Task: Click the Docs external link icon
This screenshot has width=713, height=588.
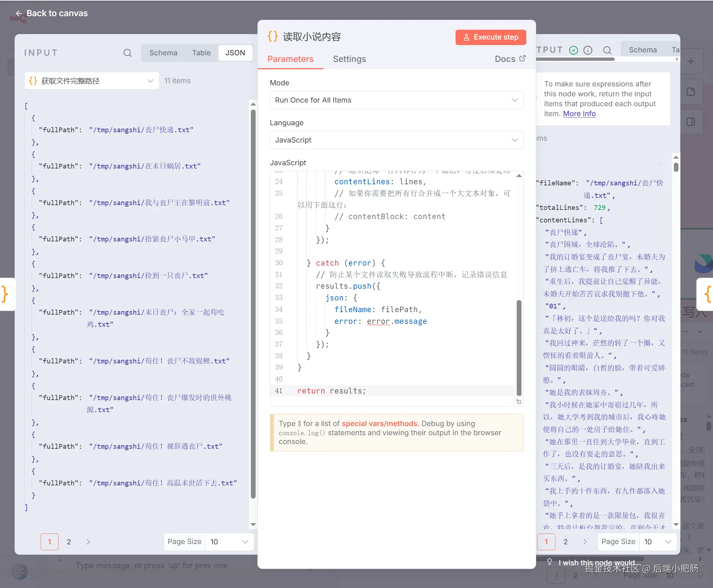Action: [523, 58]
